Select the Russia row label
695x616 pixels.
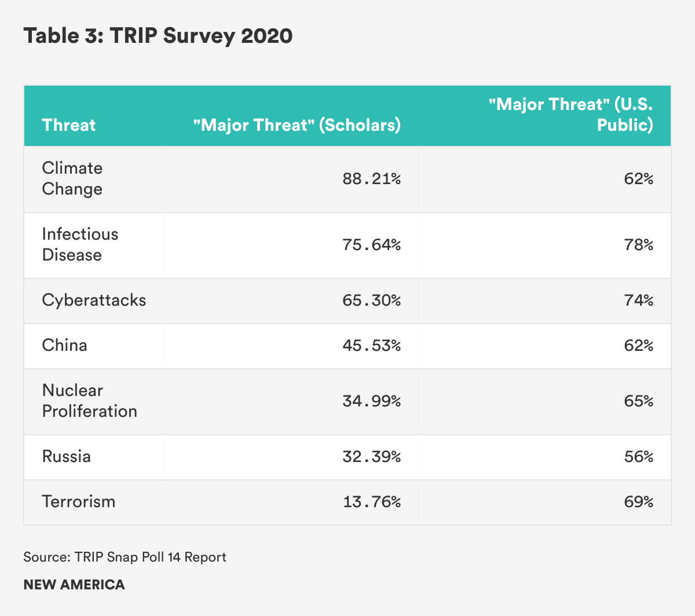(67, 456)
